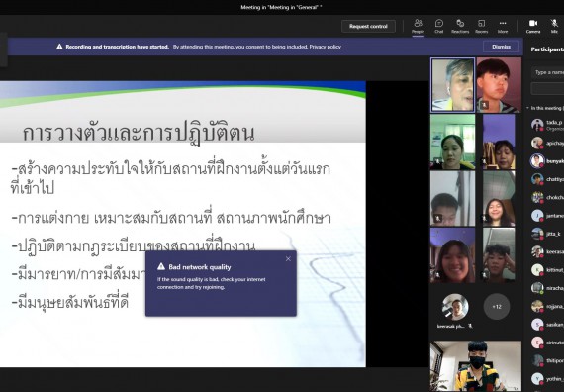Click the avatar of participant starting 'apichay'
This screenshot has width=564, height=392.
coord(537,143)
